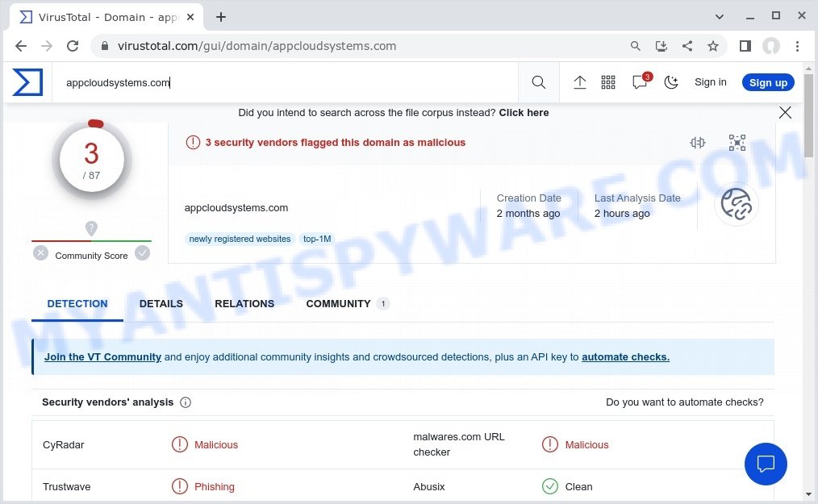The image size is (818, 504).
Task: Click the 'automate checks.' link
Action: (x=625, y=357)
